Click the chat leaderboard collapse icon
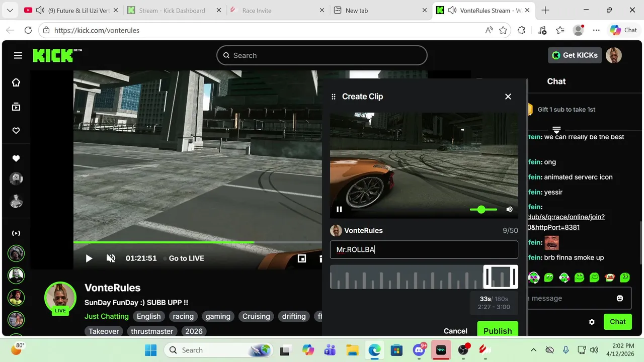The height and width of the screenshot is (362, 644). point(556,130)
